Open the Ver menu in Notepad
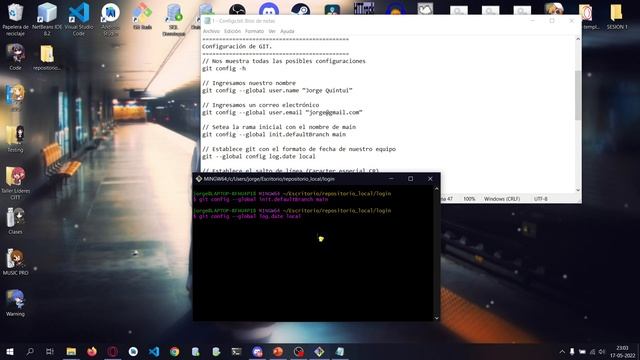This screenshot has height=360, width=640. pos(272,31)
